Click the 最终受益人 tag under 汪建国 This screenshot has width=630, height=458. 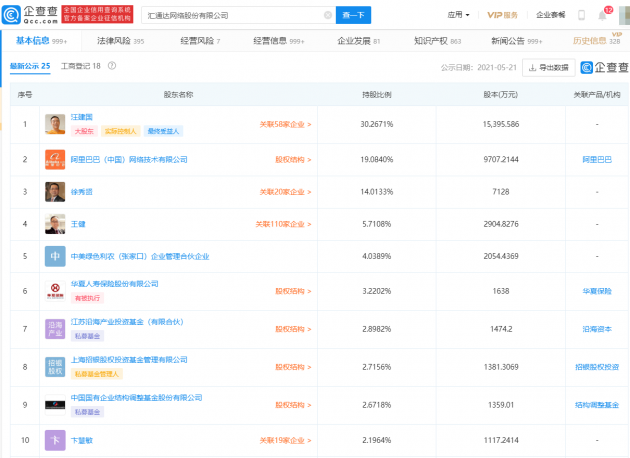point(163,131)
